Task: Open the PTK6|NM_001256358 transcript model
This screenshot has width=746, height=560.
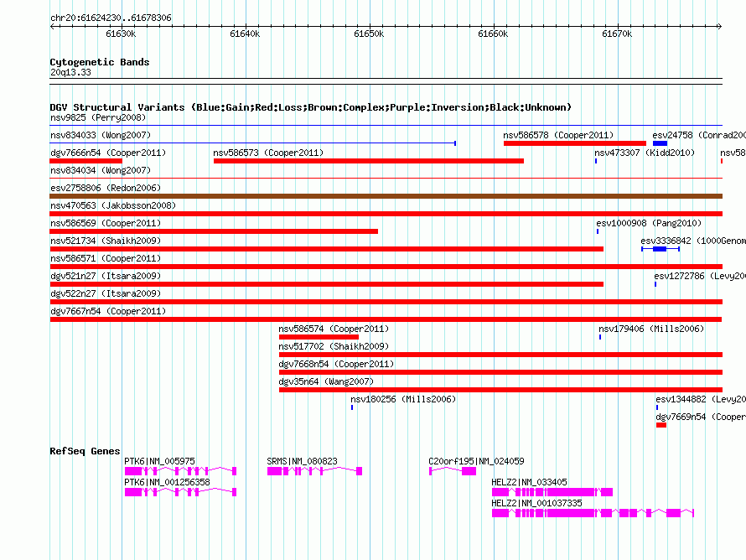Action: click(180, 493)
